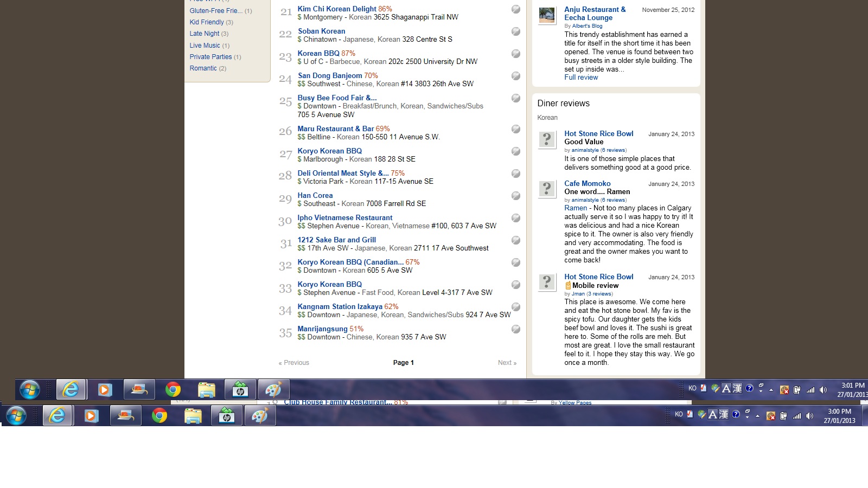Open the Han Corea listing
This screenshot has width=868, height=488.
point(315,195)
